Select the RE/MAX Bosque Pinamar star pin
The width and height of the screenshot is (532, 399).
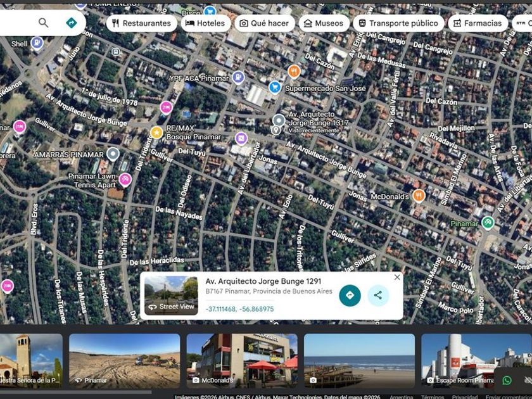156,132
